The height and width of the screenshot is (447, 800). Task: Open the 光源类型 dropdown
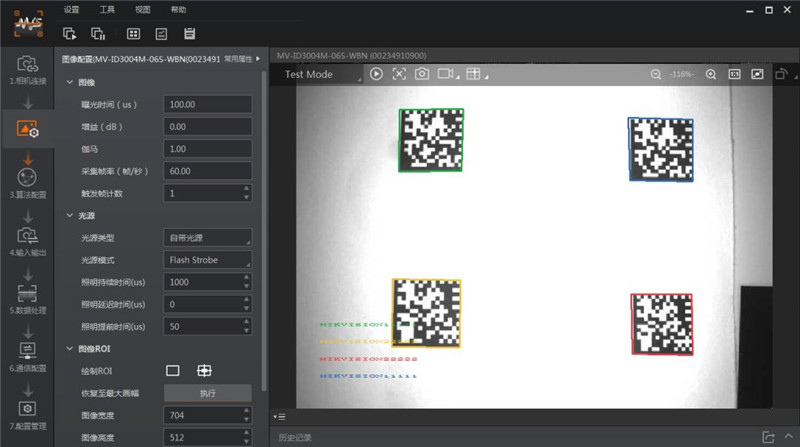tap(207, 238)
